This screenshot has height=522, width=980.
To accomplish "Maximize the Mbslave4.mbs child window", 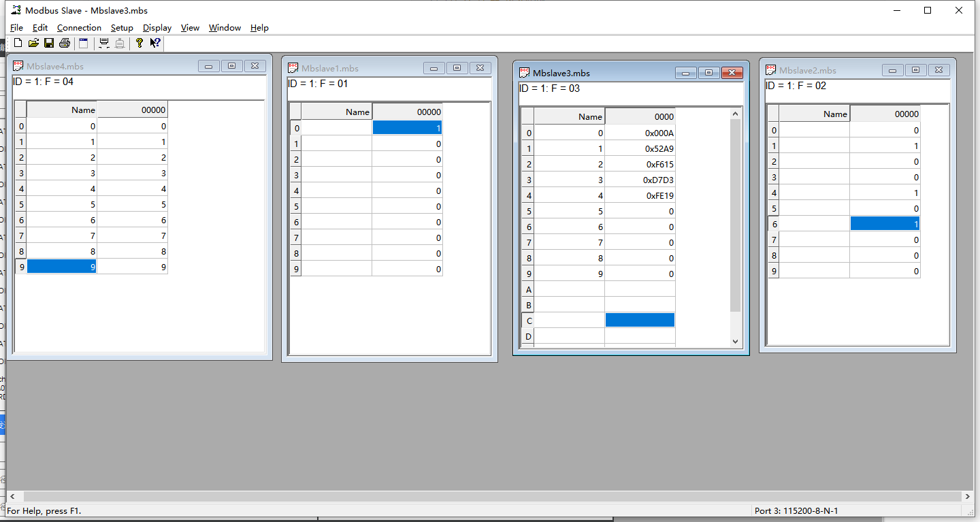I will [231, 66].
